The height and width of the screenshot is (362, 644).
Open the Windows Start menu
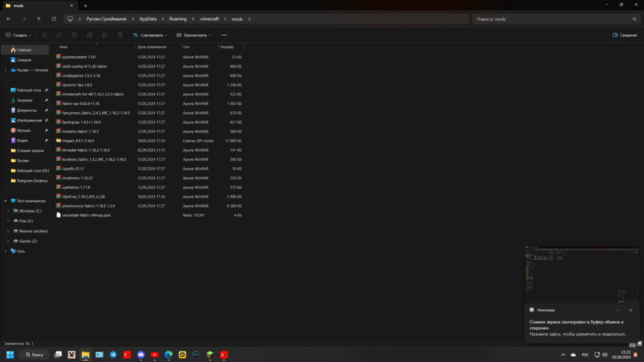pyautogui.click(x=10, y=355)
